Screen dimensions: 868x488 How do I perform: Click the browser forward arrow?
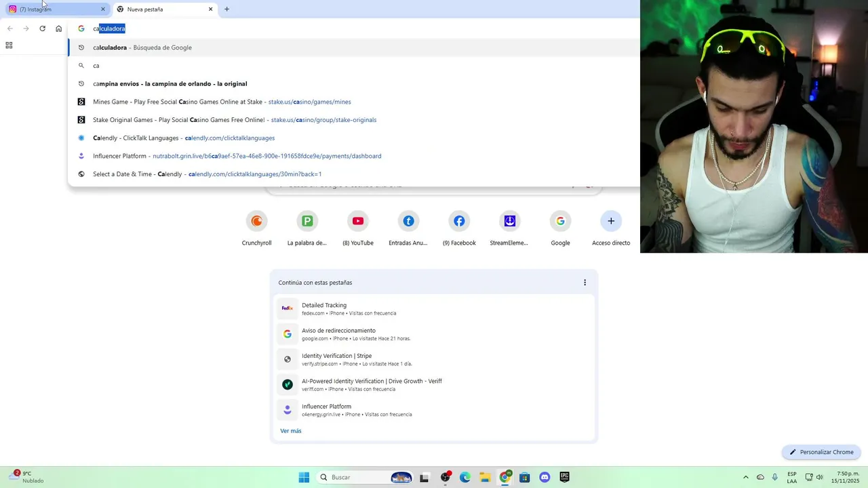[x=26, y=28]
